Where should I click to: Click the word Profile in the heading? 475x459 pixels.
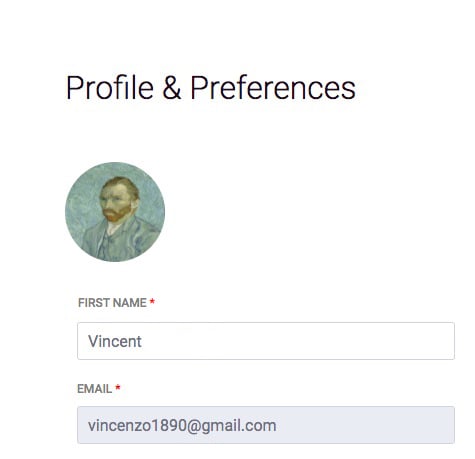point(110,88)
